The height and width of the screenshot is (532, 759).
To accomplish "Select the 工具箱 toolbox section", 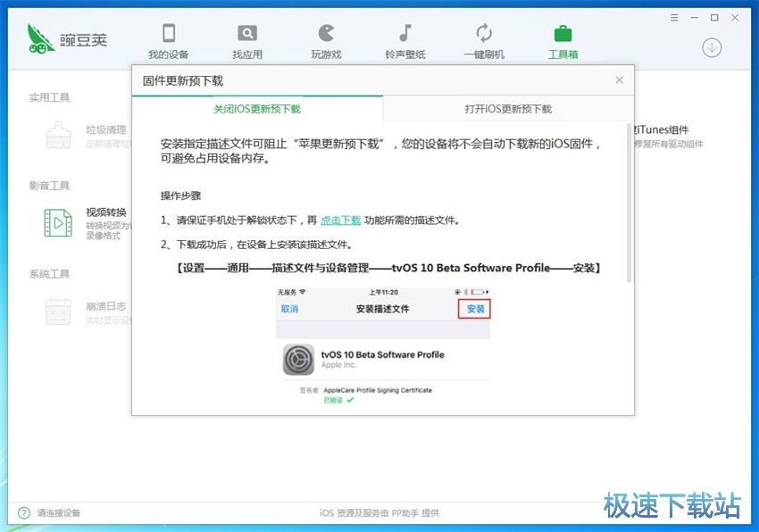I will (563, 42).
